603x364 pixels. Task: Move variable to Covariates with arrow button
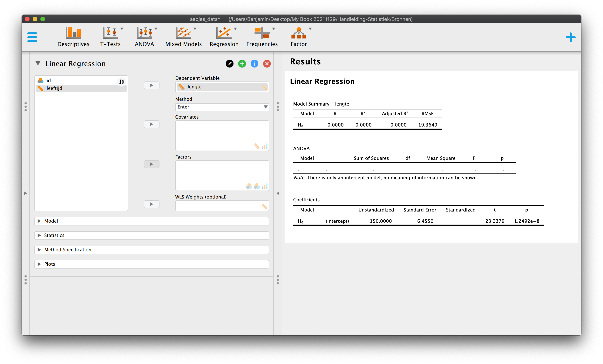coord(152,124)
